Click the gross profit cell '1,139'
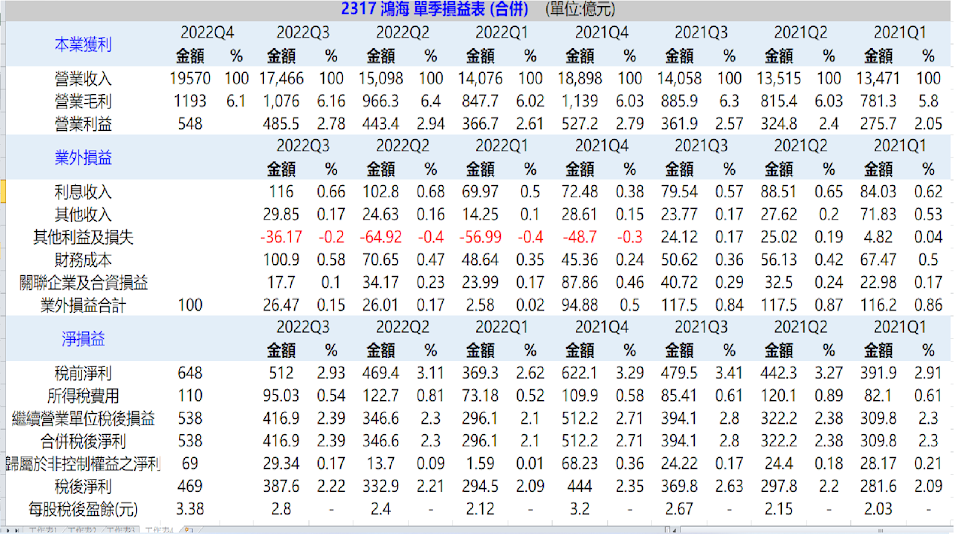This screenshot has width=958, height=534. (580, 101)
